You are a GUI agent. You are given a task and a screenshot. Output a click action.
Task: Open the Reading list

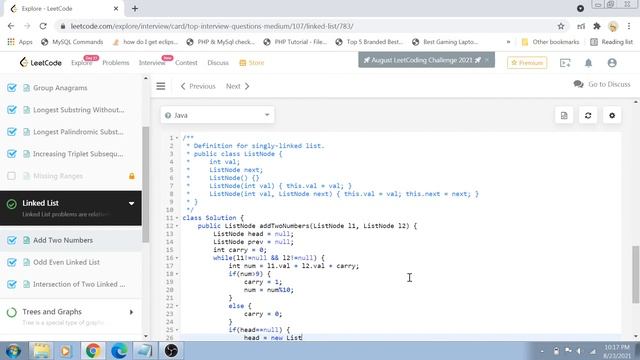[611, 42]
